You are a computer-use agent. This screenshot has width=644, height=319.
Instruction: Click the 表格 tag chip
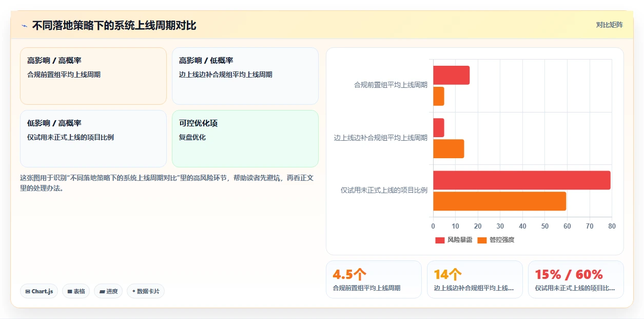(76, 291)
